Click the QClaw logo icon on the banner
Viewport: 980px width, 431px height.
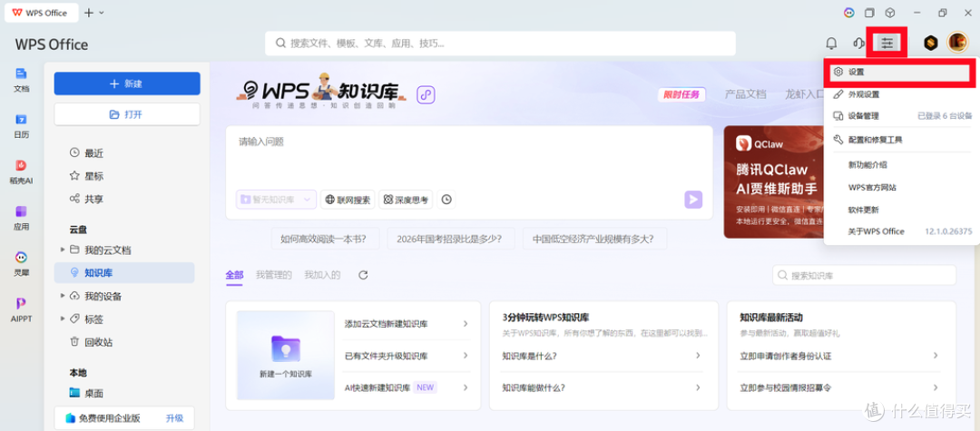coord(742,143)
